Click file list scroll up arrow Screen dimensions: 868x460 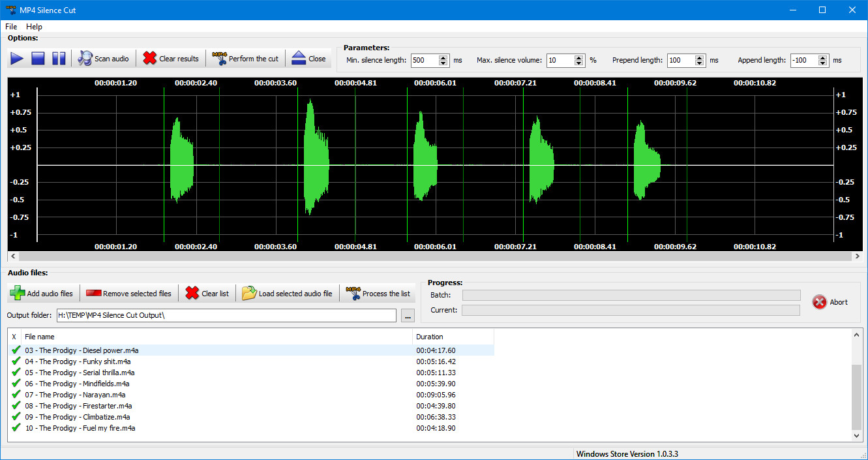coord(857,335)
